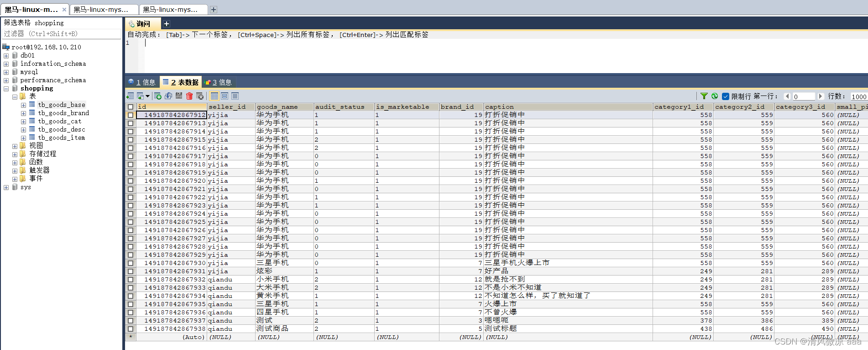Collapse the 表 tables folder
This screenshot has height=350, width=868.
(15, 97)
